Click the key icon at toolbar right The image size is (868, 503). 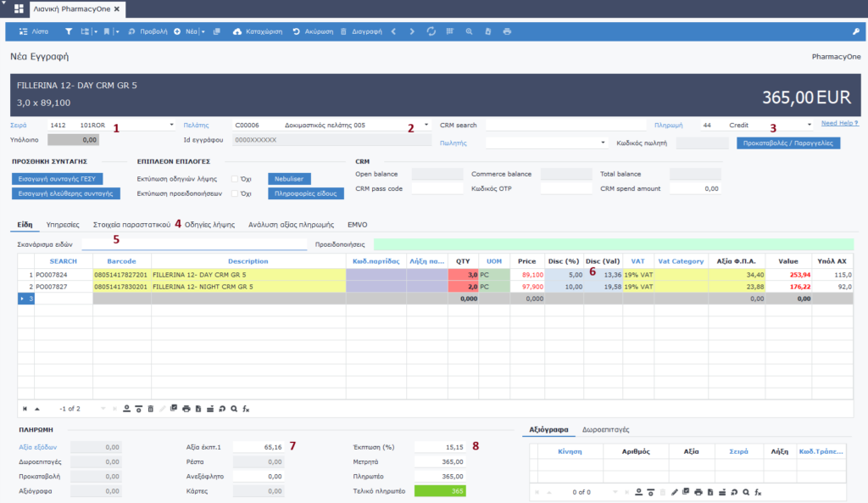pyautogui.click(x=855, y=31)
